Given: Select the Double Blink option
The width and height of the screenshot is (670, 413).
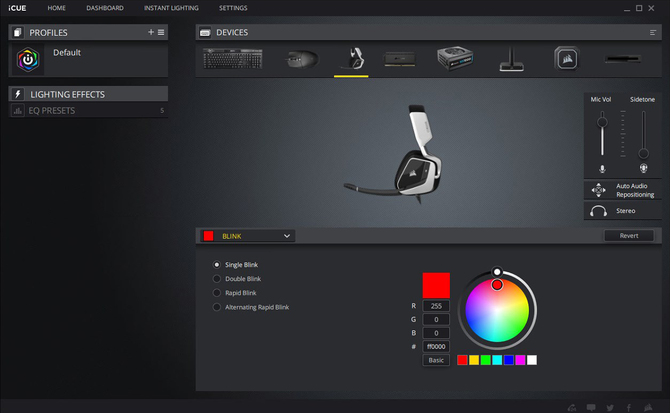Looking at the screenshot, I should coord(237,279).
